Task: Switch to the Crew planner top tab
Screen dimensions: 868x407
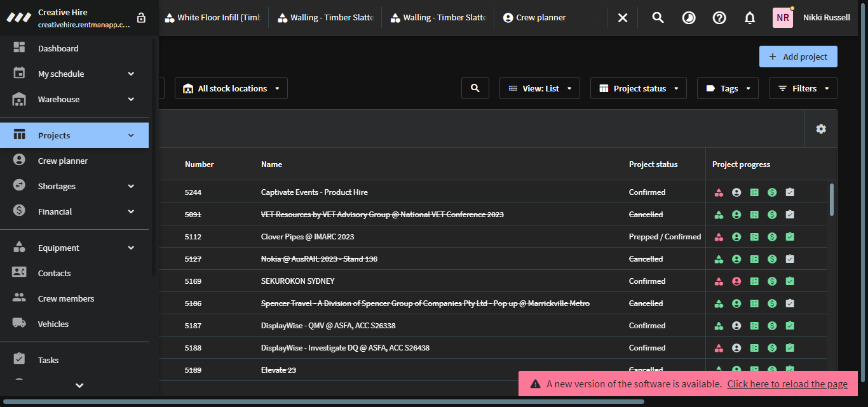Action: [x=534, y=18]
